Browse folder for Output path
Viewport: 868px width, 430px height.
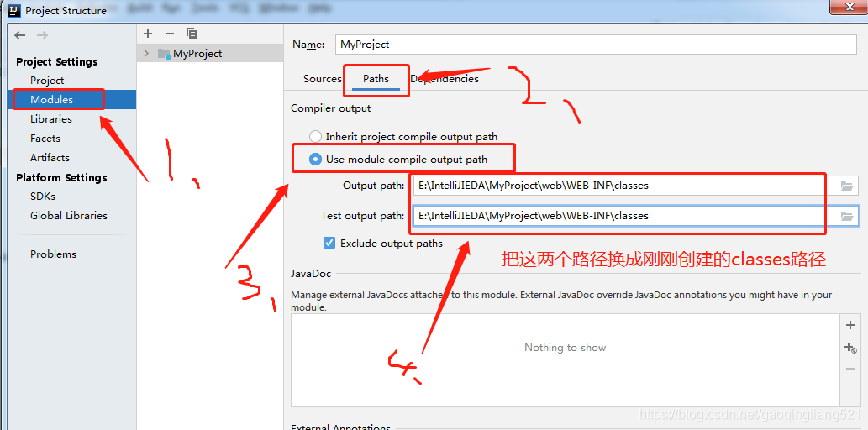847,186
